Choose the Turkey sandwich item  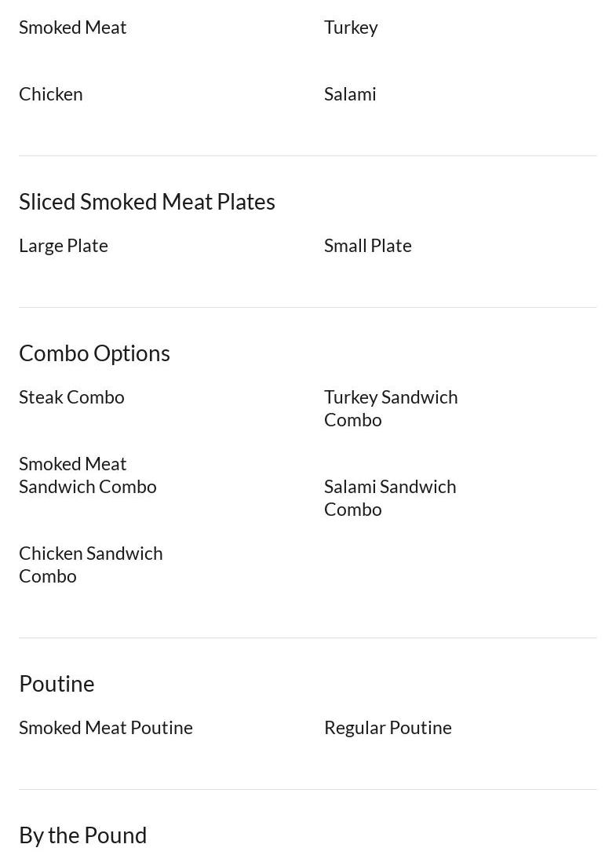pyautogui.click(x=351, y=27)
